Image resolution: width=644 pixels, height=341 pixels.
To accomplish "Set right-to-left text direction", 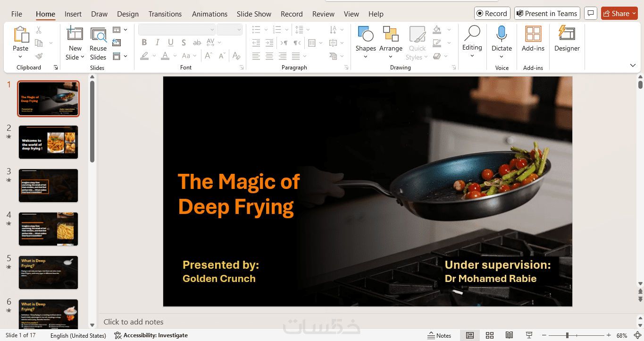I will pos(297,43).
